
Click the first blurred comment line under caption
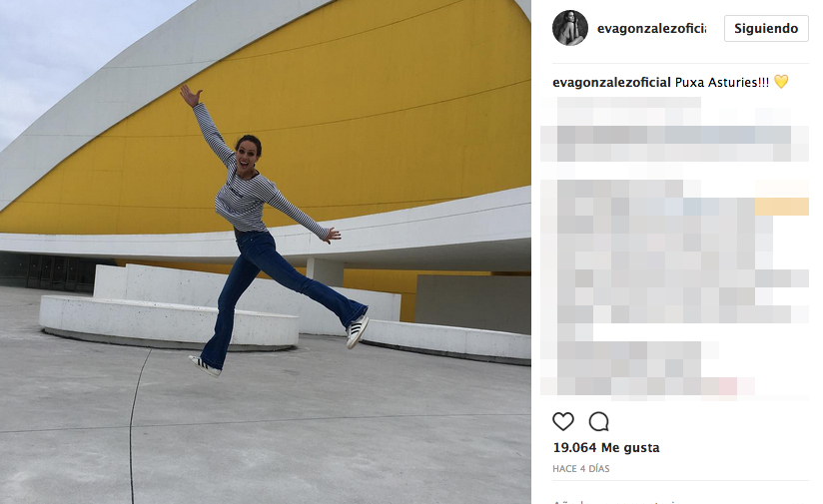pos(629,102)
